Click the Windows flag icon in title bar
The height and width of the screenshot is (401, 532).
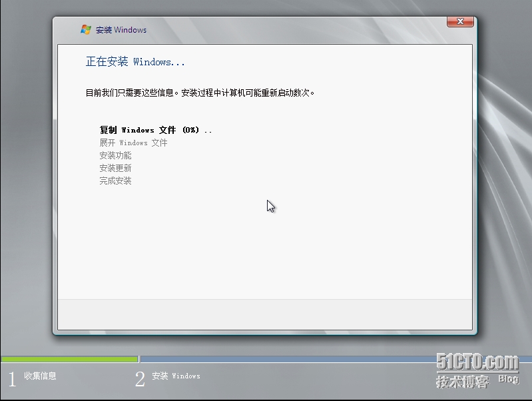tap(86, 30)
